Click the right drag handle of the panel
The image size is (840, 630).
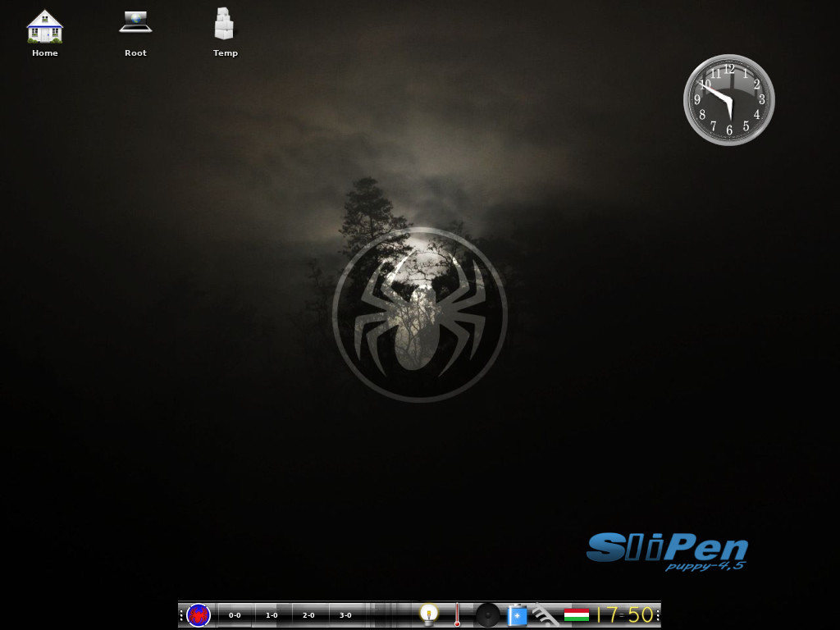[x=658, y=615]
